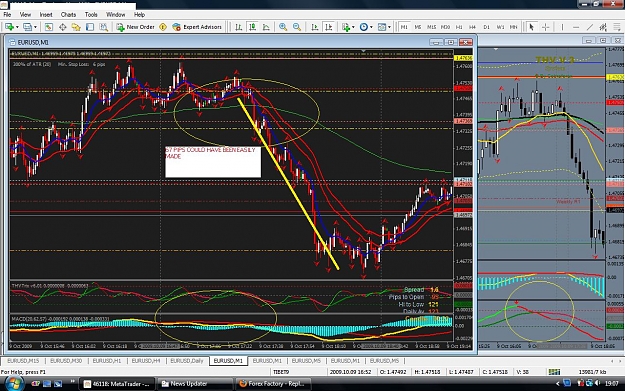The height and width of the screenshot is (391, 625).
Task: Toggle chart auto scroll
Action: [315, 27]
